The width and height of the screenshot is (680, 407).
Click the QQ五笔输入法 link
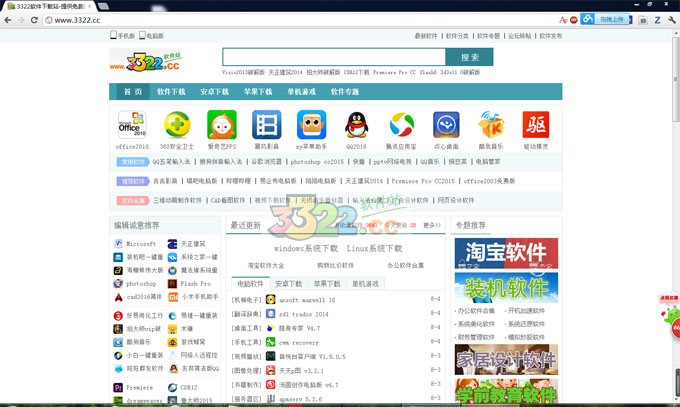click(171, 162)
